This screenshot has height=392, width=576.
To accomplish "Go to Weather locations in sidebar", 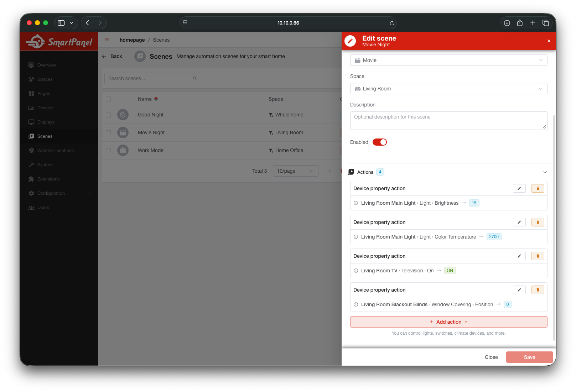I will pyautogui.click(x=55, y=151).
